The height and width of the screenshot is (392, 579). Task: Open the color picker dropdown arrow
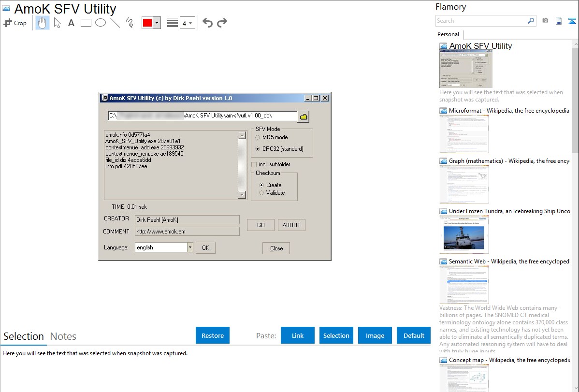tap(157, 23)
